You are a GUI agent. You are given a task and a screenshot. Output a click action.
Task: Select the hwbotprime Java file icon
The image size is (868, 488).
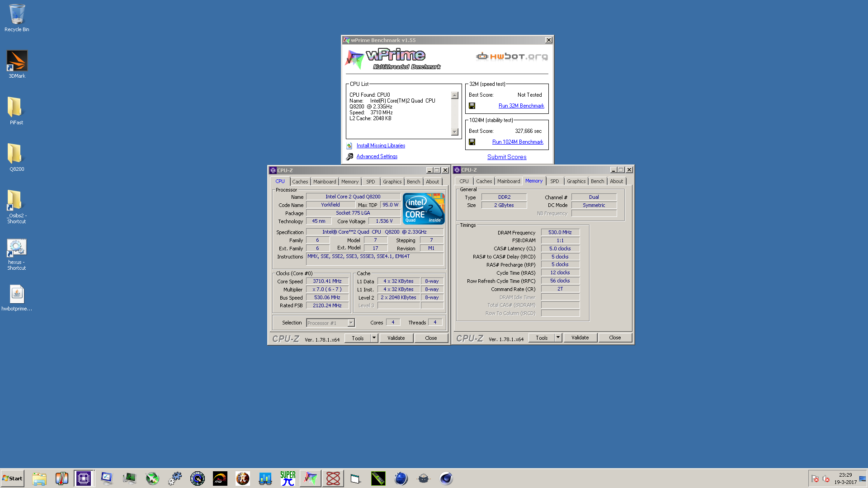click(17, 298)
